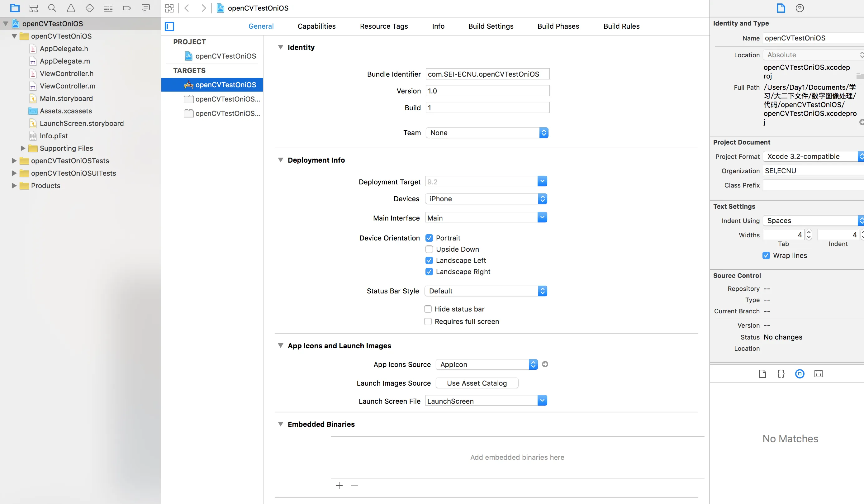The image size is (864, 504).
Task: Toggle the project and targets list sidebar
Action: coord(169,26)
